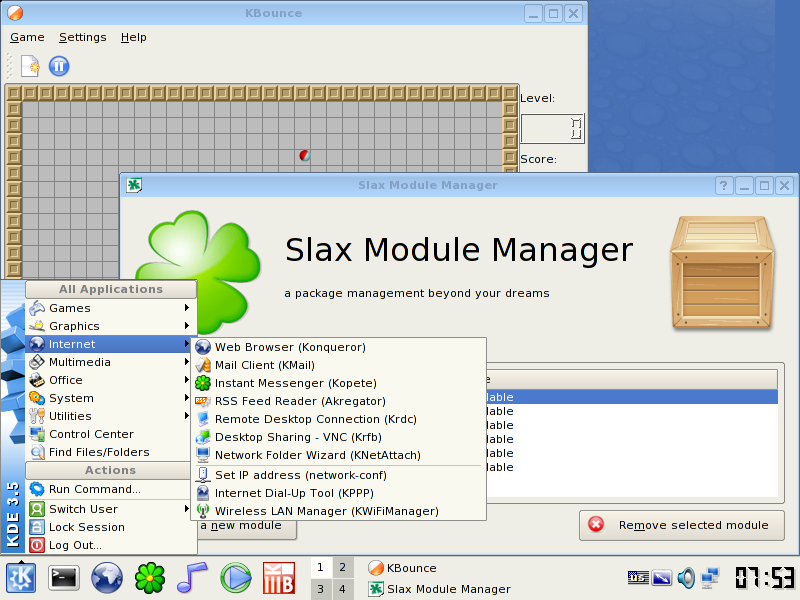Expand the Multimedia submenu
Image resolution: width=800 pixels, height=600 pixels.
(x=110, y=362)
